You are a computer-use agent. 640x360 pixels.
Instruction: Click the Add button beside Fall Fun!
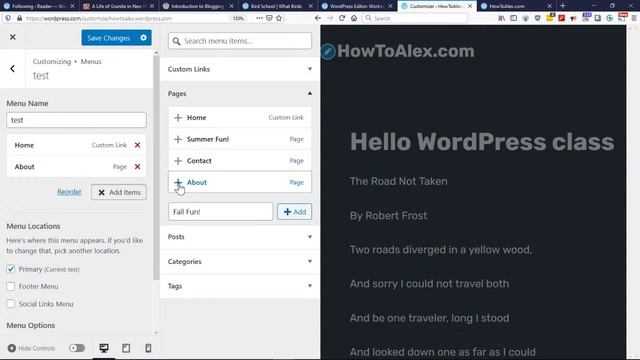coord(294,212)
